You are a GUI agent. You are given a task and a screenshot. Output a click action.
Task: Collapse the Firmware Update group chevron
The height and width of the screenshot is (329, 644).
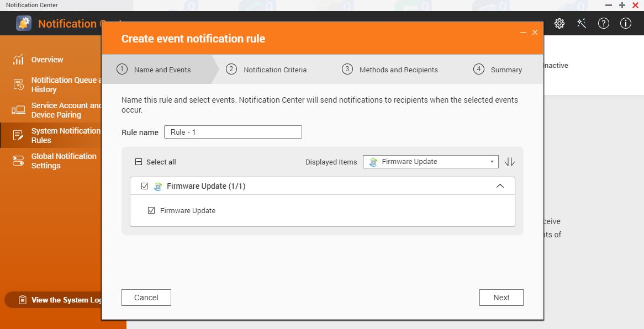click(500, 186)
